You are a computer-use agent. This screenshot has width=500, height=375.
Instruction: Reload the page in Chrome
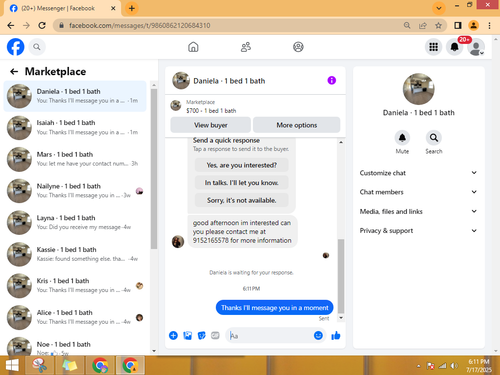pyautogui.click(x=42, y=25)
